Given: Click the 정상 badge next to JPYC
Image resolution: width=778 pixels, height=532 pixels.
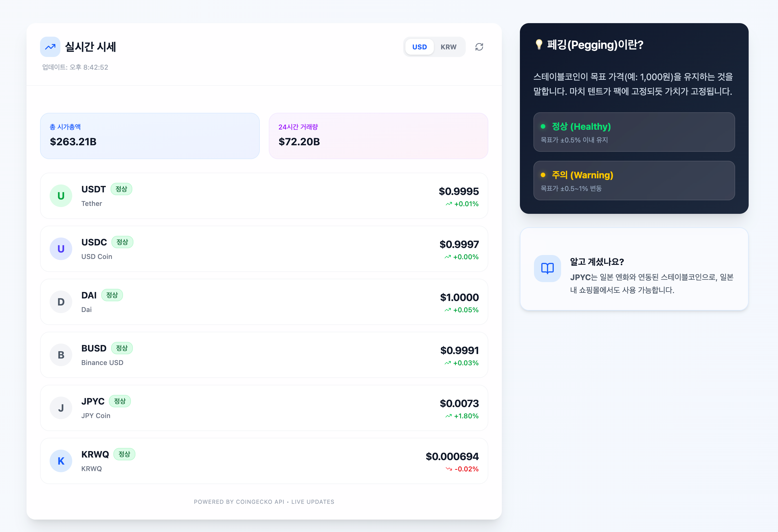Looking at the screenshot, I should click(120, 401).
